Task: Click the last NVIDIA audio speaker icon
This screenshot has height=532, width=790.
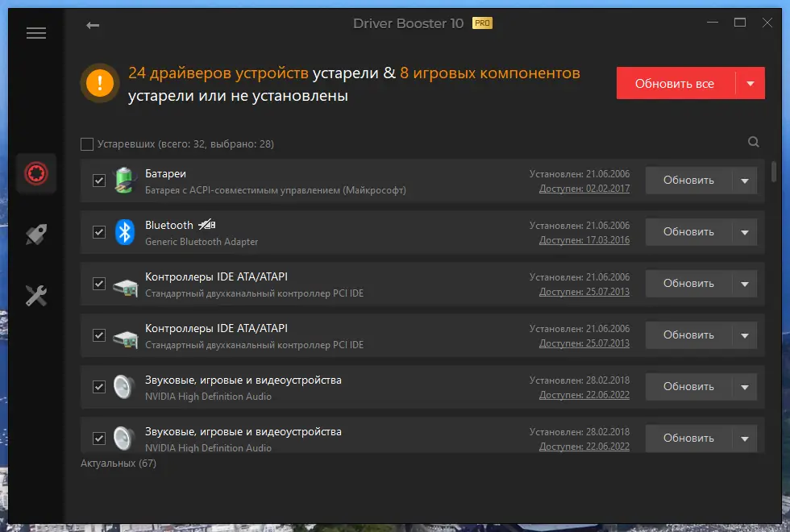Action: coord(124,438)
